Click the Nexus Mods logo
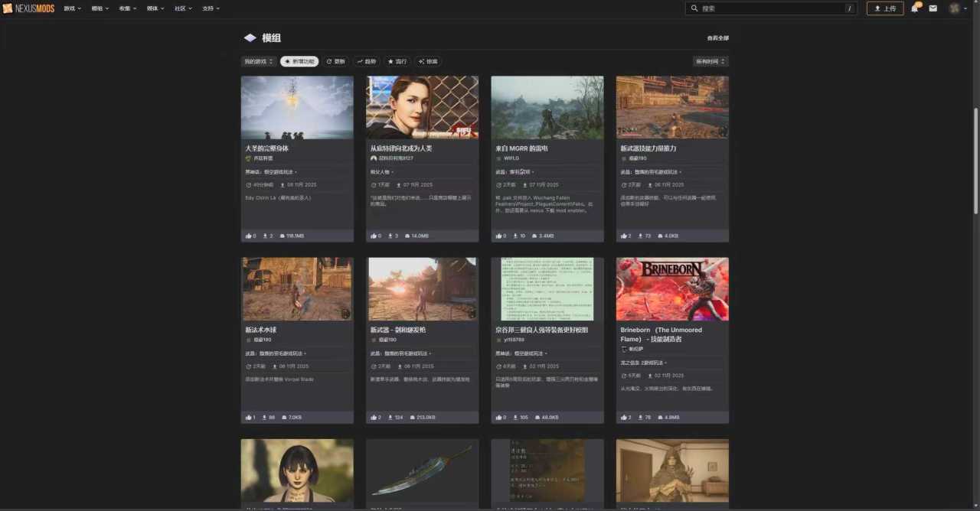The width and height of the screenshot is (980, 511). (x=28, y=8)
